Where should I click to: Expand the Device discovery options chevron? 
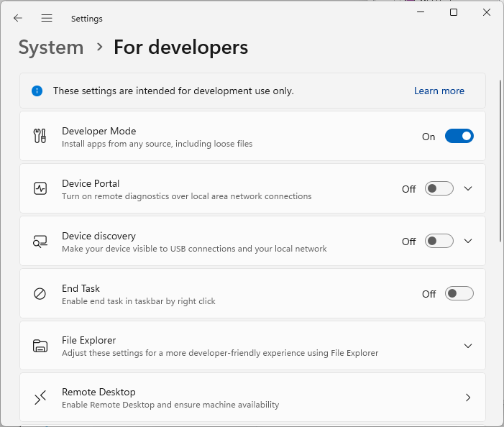coord(468,241)
